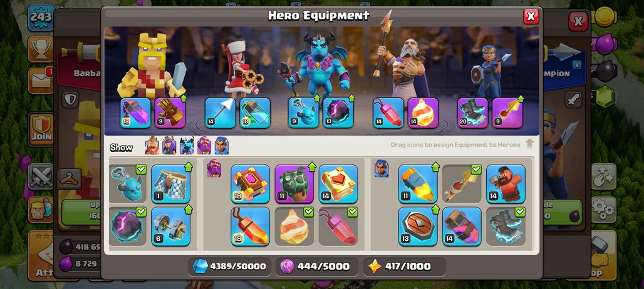The width and height of the screenshot is (644, 289).
Task: Open Archer Queen's Giant Arrow slot
Action: [x=220, y=113]
